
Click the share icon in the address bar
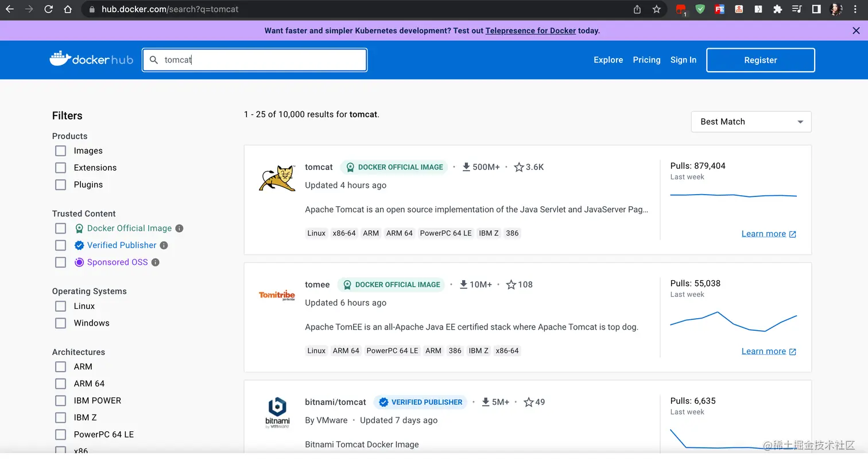point(637,9)
